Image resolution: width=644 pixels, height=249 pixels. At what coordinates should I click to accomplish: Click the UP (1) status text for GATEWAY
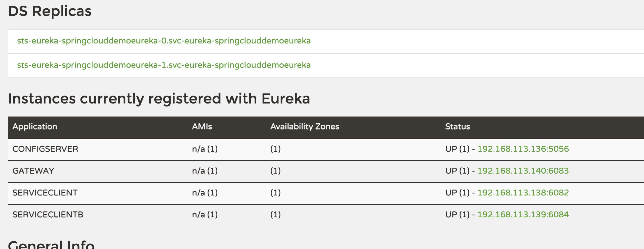click(x=458, y=171)
